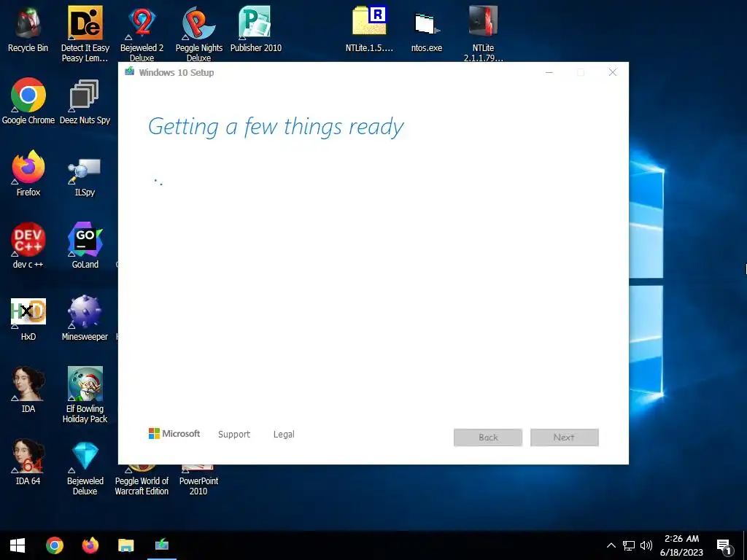This screenshot has height=560, width=747.
Task: Click the Windows 10 Setup title icon
Action: tap(129, 72)
